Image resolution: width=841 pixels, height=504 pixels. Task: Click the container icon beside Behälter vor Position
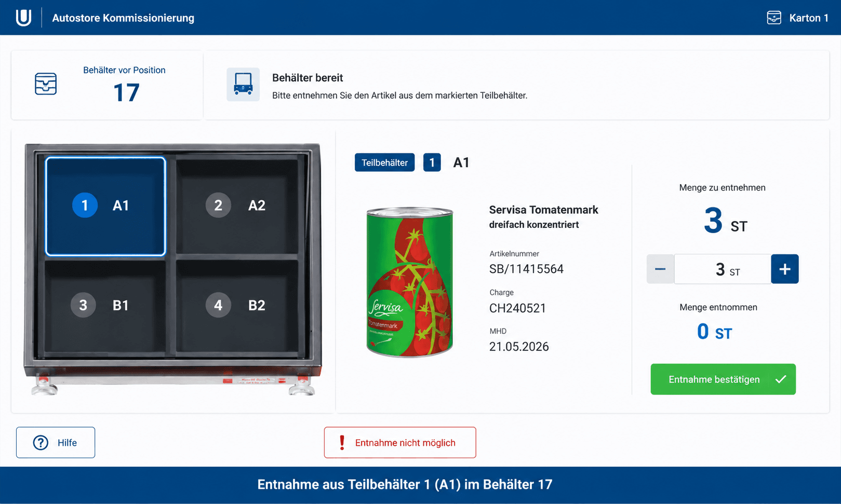point(46,84)
